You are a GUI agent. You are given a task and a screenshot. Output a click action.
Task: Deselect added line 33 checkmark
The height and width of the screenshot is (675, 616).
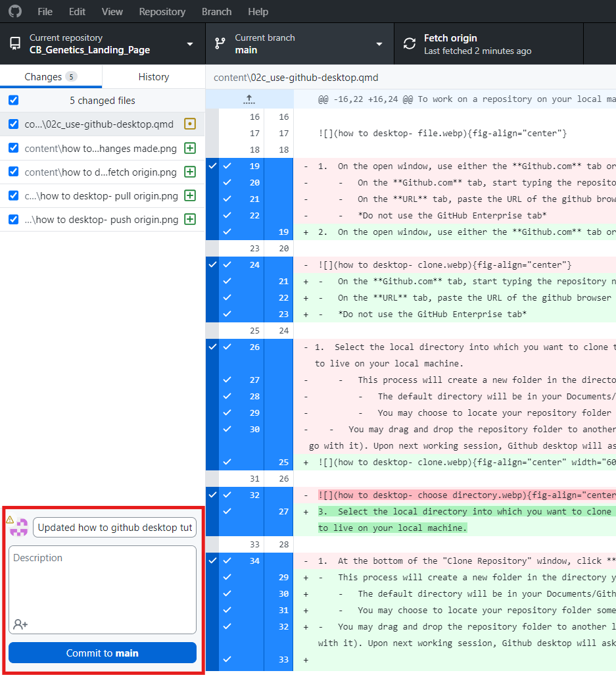tap(227, 659)
